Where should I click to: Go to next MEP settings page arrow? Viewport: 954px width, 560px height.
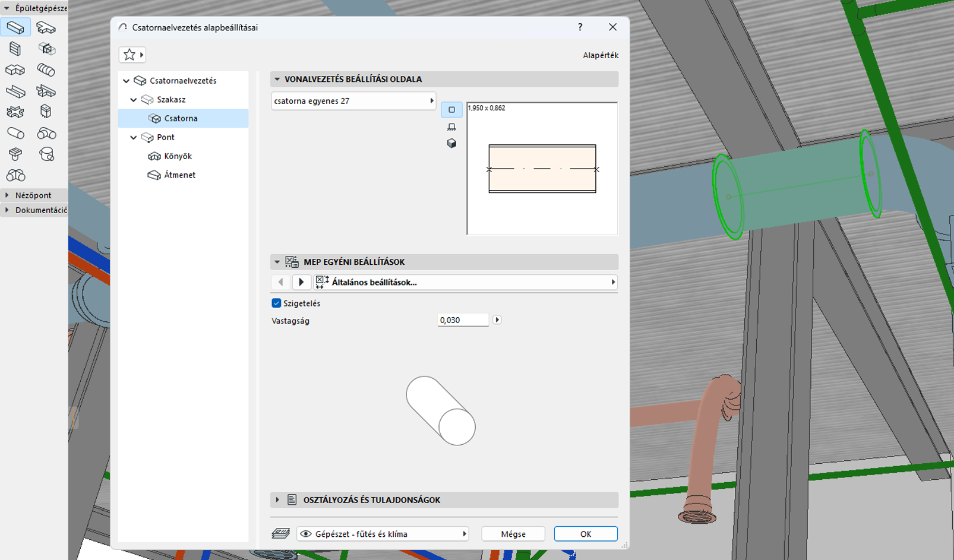pos(301,282)
